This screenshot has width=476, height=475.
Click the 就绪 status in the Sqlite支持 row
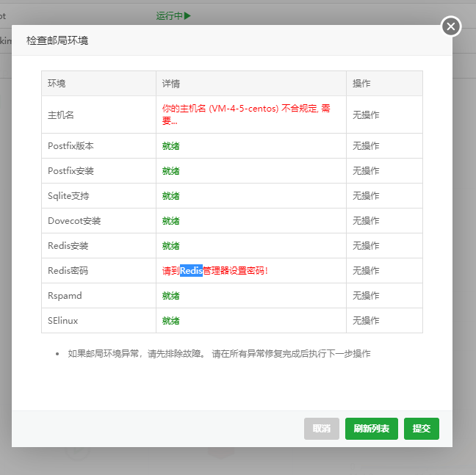(170, 195)
